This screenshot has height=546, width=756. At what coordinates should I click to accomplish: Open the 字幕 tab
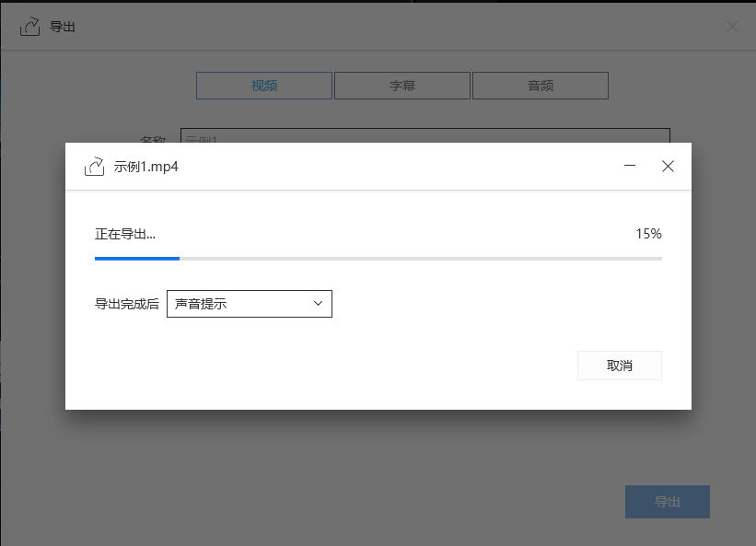402,86
